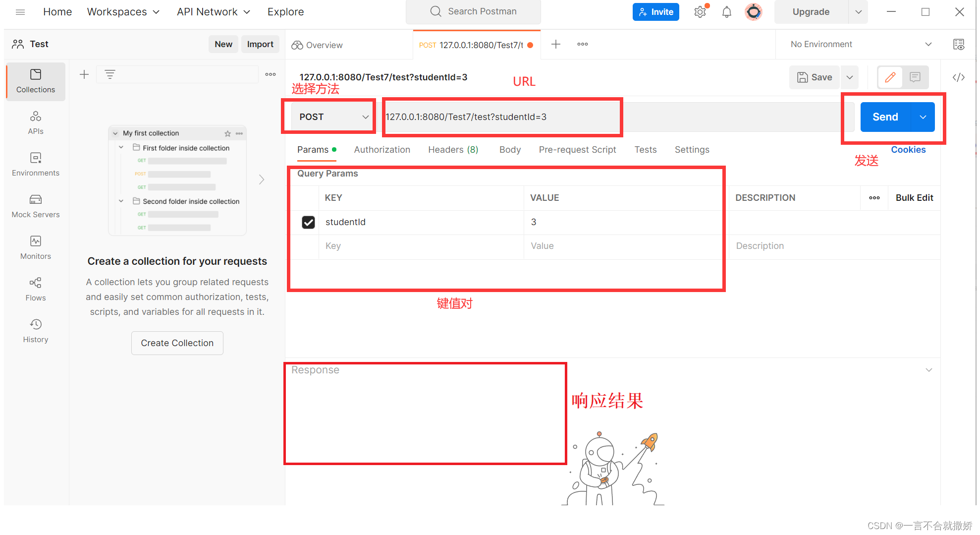Open the settings gear icon
This screenshot has width=980, height=535.
(700, 12)
